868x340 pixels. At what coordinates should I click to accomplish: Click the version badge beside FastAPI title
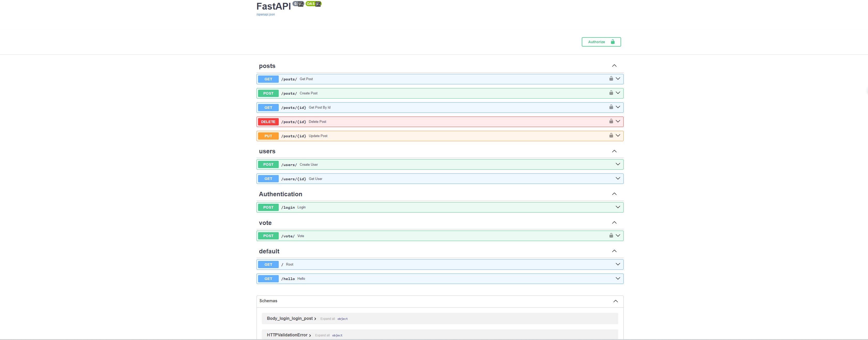coord(298,4)
